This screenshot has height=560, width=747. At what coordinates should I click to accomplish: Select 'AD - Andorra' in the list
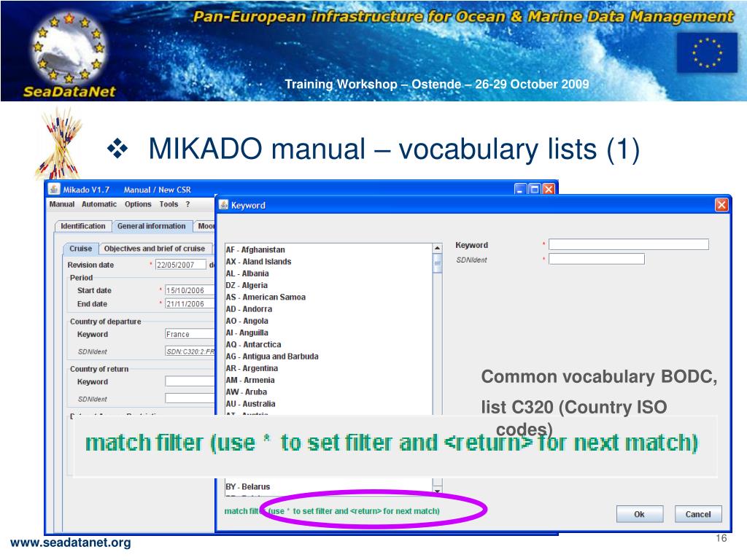pos(329,309)
